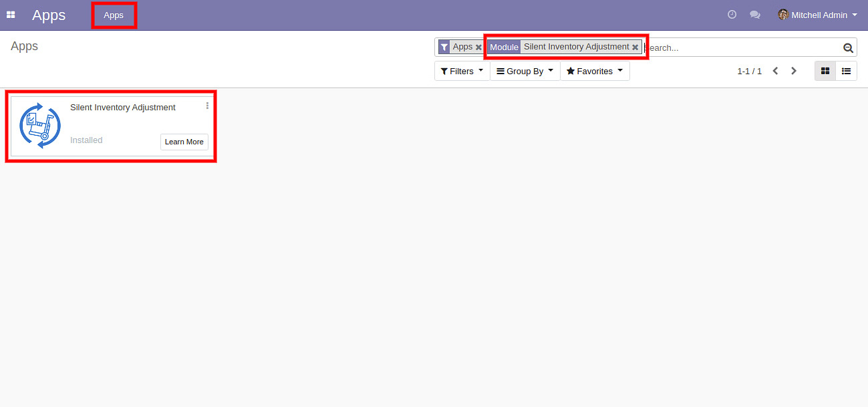Open the Activities clock icon
Screen dimensions: 868x407
tap(732, 15)
